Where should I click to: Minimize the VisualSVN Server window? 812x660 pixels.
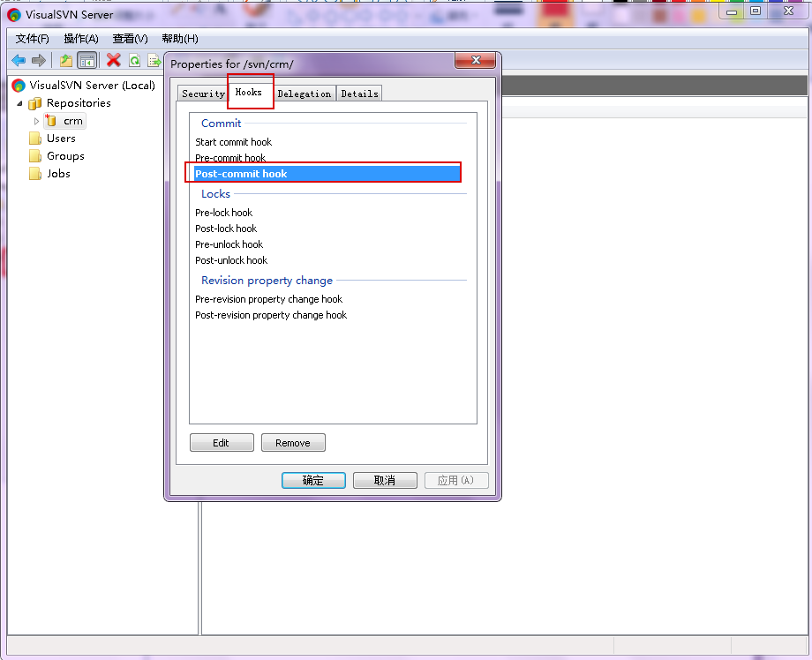pos(732,11)
